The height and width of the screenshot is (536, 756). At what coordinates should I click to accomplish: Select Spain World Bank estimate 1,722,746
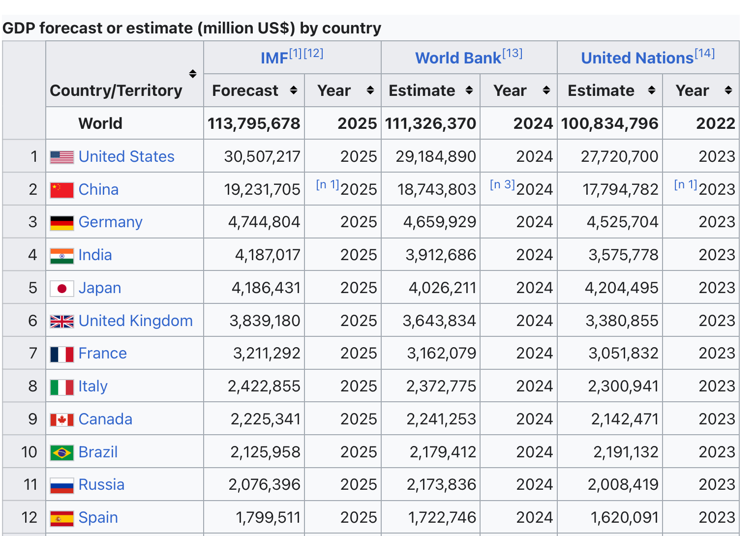(442, 517)
